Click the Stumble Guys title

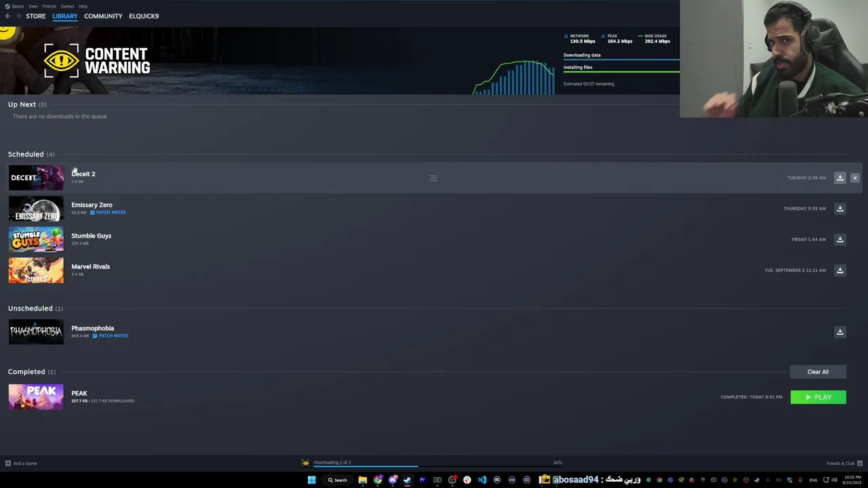[x=91, y=236]
